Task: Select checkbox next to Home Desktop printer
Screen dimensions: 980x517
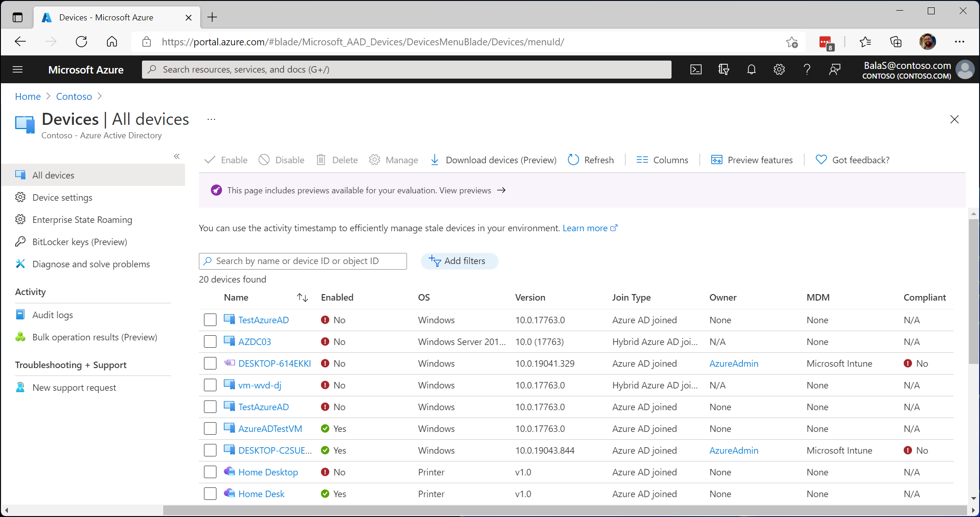Action: [x=210, y=472]
